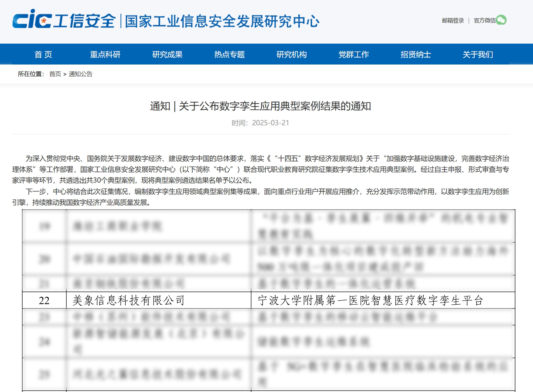533x392 pixels.
Task: Open the 热点专题 navigation item
Action: (x=229, y=55)
